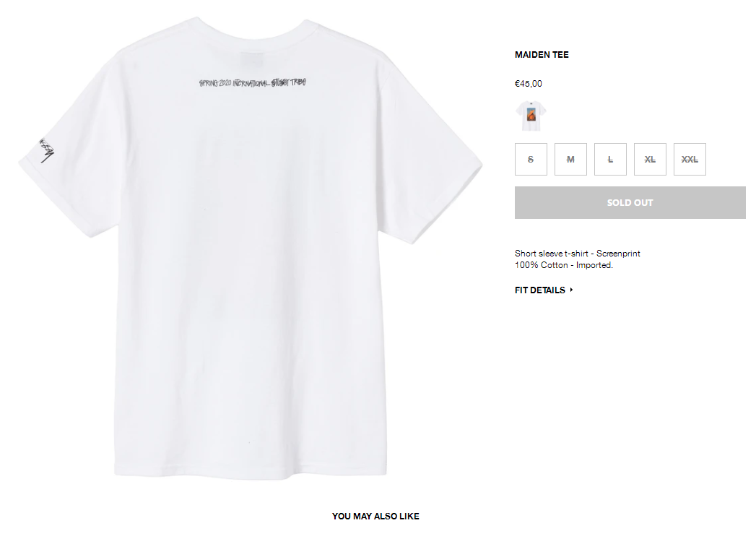Select size S option
The height and width of the screenshot is (536, 756).
[531, 159]
